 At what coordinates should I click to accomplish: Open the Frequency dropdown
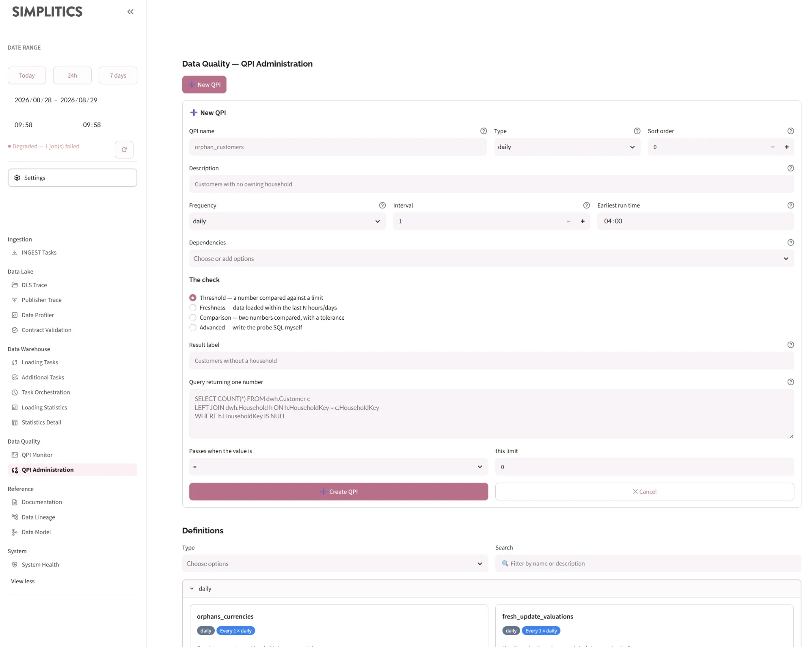pyautogui.click(x=287, y=221)
